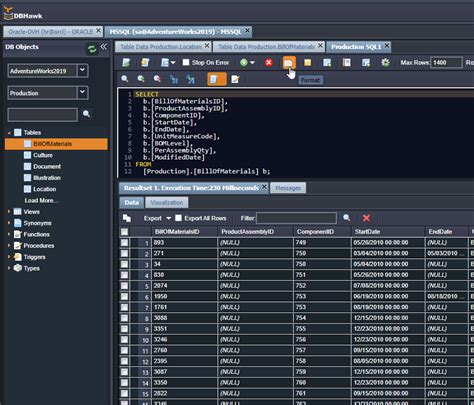
Task: Expand the Triggers node
Action: 9,257
